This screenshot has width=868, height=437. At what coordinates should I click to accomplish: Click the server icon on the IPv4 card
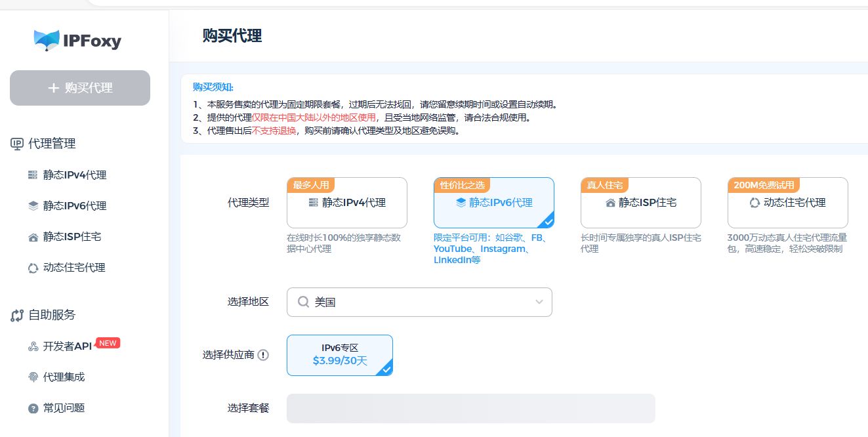pyautogui.click(x=314, y=203)
